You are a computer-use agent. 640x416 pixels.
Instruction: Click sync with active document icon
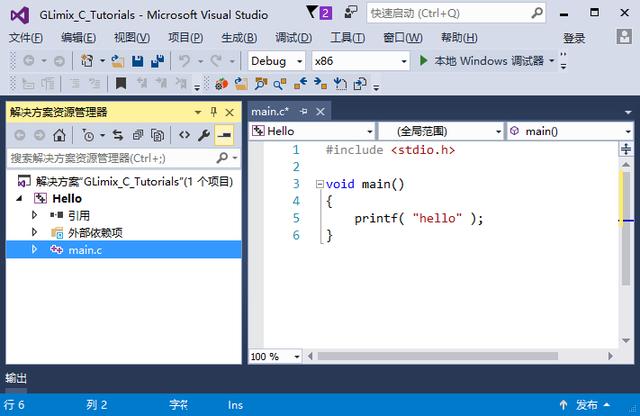(118, 135)
